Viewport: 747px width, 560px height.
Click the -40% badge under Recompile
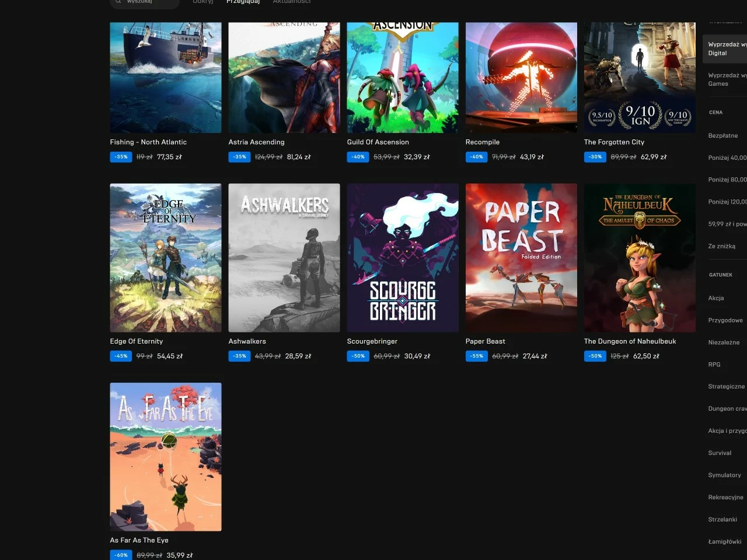pyautogui.click(x=476, y=157)
